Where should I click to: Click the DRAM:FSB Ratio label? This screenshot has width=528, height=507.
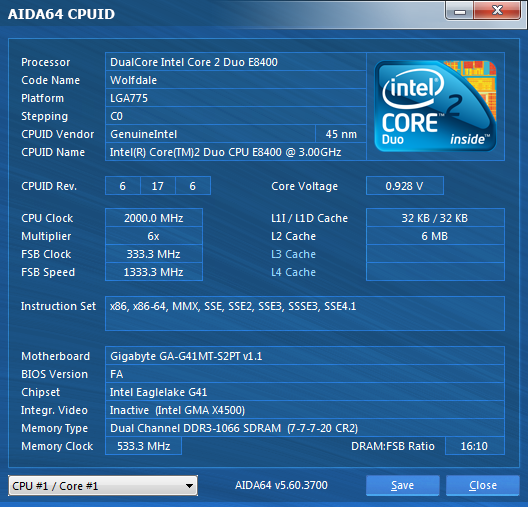coord(393,446)
